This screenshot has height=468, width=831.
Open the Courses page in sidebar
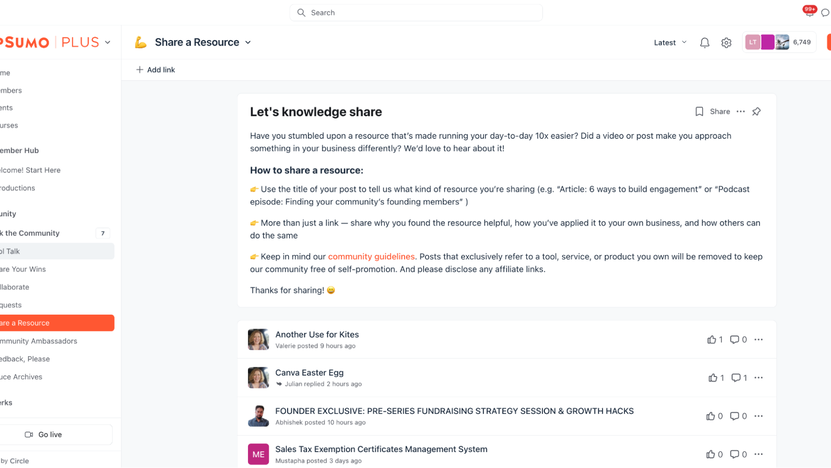pos(9,126)
